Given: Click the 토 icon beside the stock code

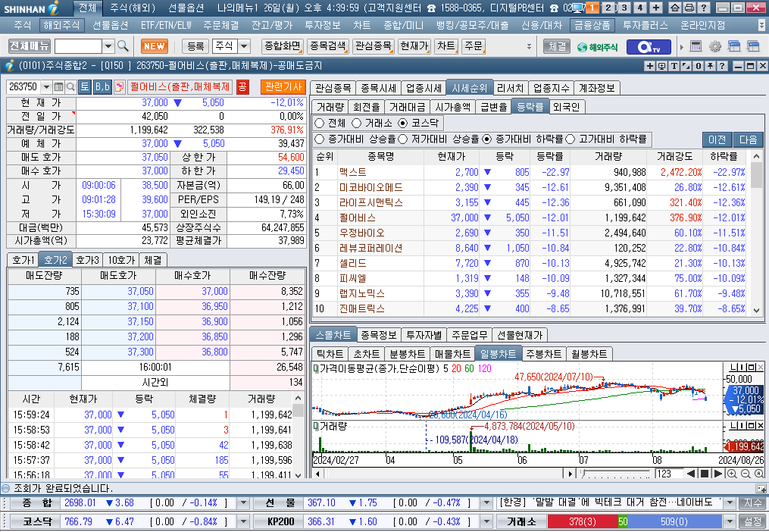Looking at the screenshot, I should point(85,87).
